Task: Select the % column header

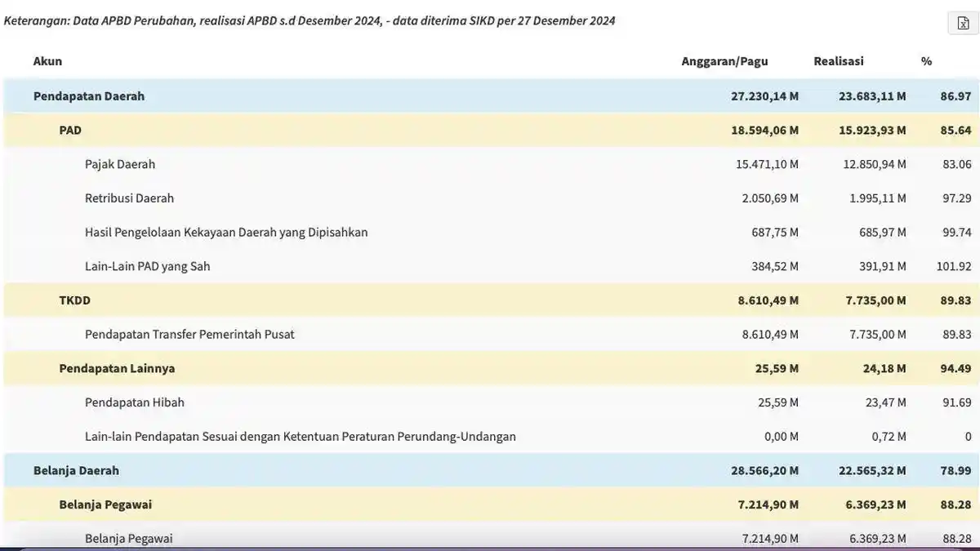Action: (x=926, y=61)
